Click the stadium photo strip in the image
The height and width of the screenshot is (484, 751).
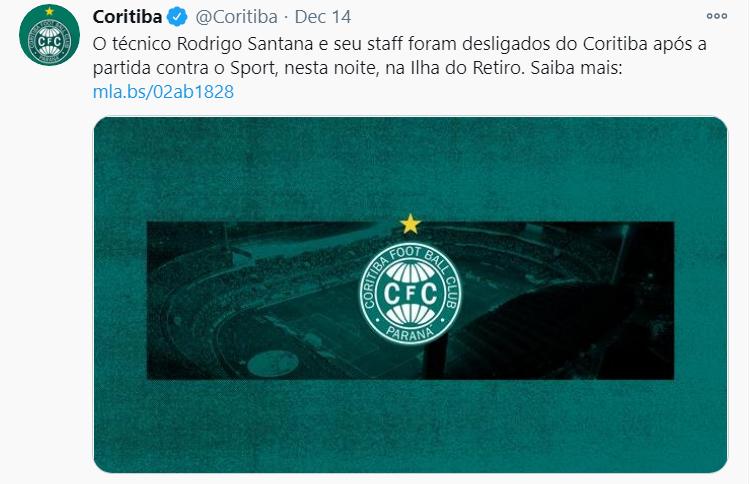click(410, 301)
